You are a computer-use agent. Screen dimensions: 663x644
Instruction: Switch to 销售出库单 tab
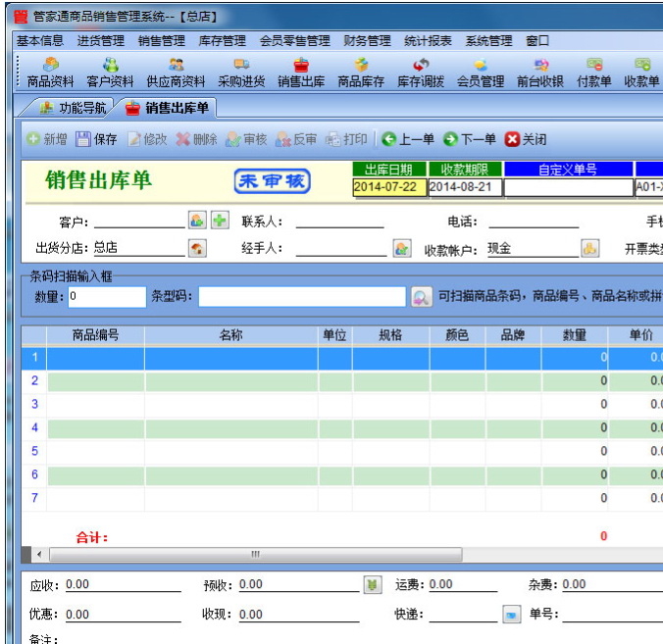168,108
